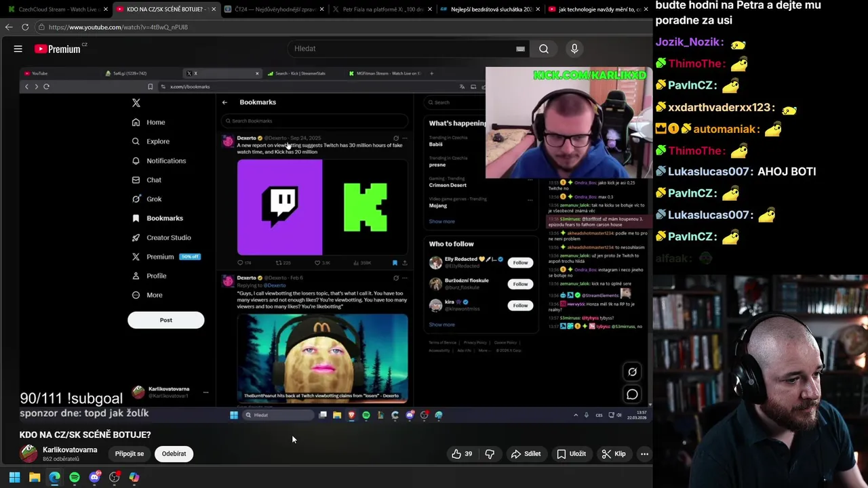Screen dimensions: 868x488
Task: Open the YouTube guide hamburger menu
Action: 18,49
